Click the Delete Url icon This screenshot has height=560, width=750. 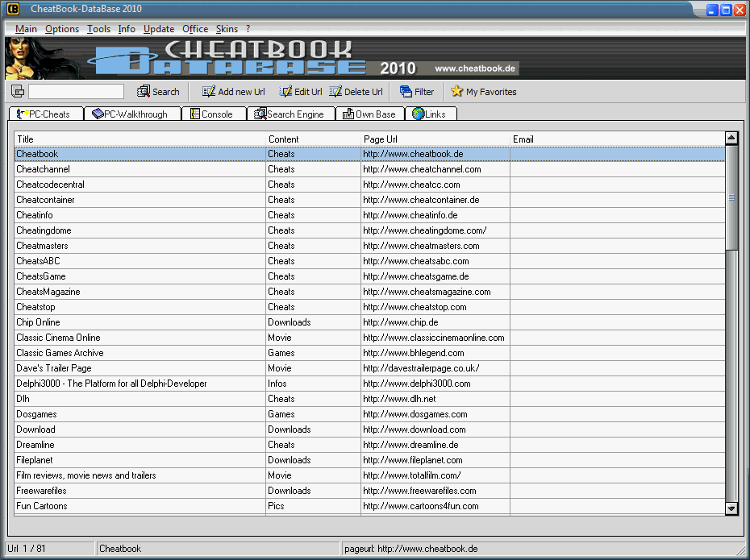(x=335, y=92)
